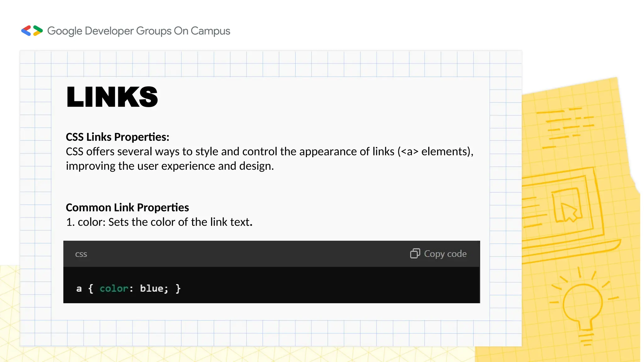This screenshot has width=644, height=362.
Task: Click the "LINKS" slide title
Action: (x=112, y=97)
